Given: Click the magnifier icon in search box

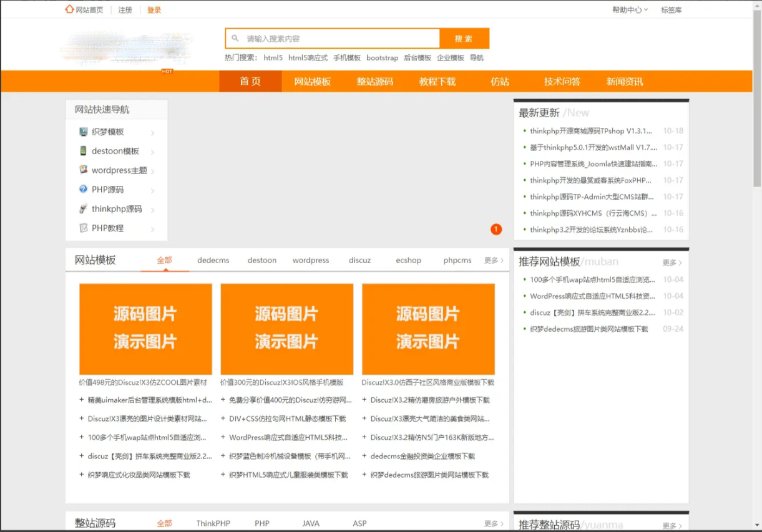Looking at the screenshot, I should 235,39.
